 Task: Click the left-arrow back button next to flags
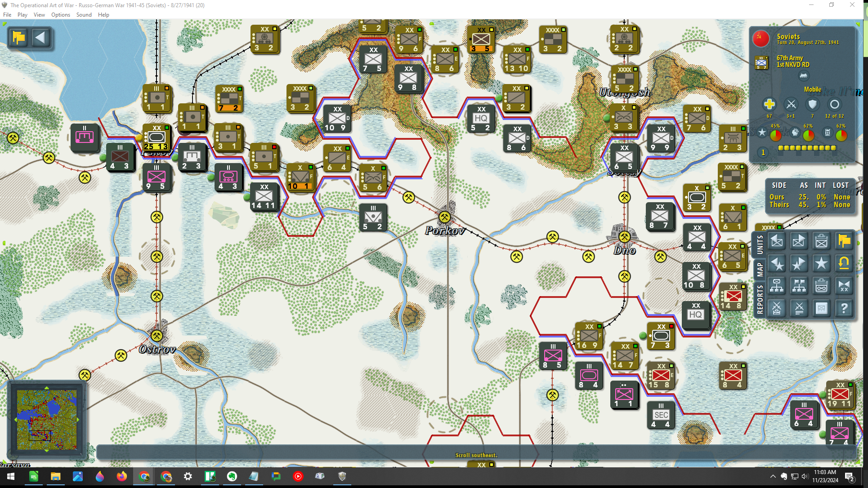40,37
